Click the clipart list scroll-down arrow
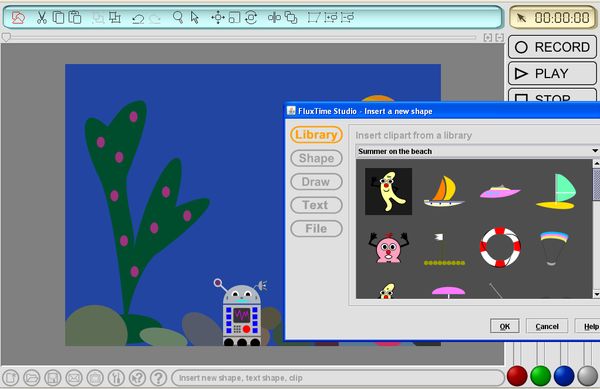This screenshot has height=389, width=600. (x=596, y=294)
